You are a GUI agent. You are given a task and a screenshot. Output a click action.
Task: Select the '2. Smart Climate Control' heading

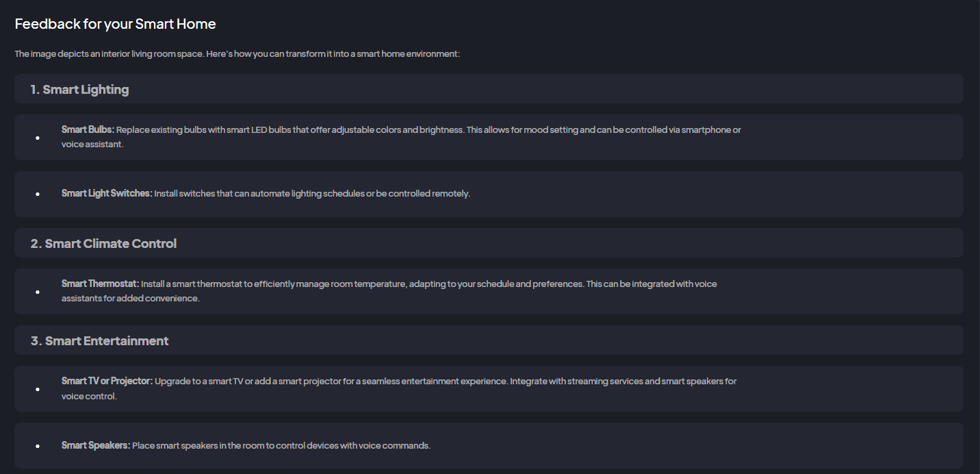tap(104, 243)
